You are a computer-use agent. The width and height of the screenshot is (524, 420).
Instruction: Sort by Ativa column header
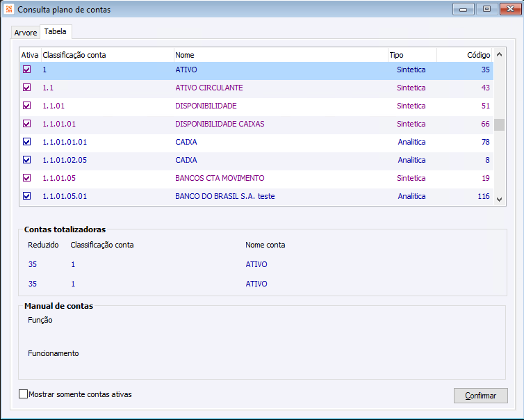30,55
